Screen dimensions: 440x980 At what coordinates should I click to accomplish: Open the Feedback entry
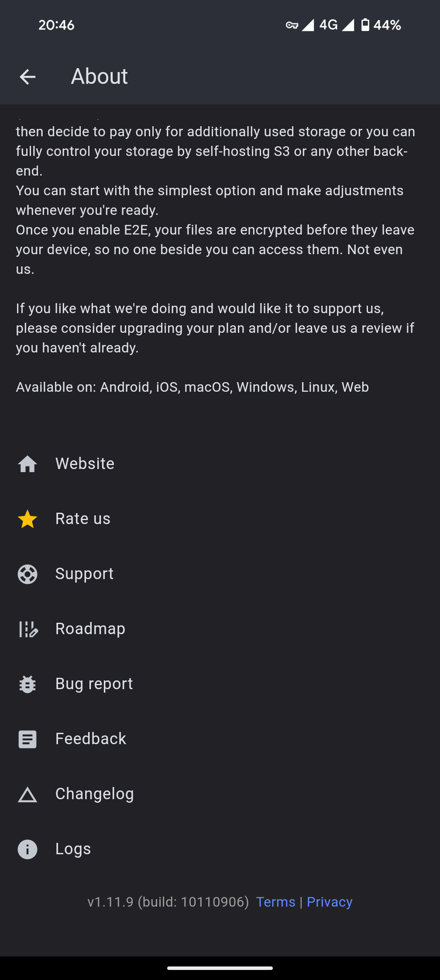(220, 739)
